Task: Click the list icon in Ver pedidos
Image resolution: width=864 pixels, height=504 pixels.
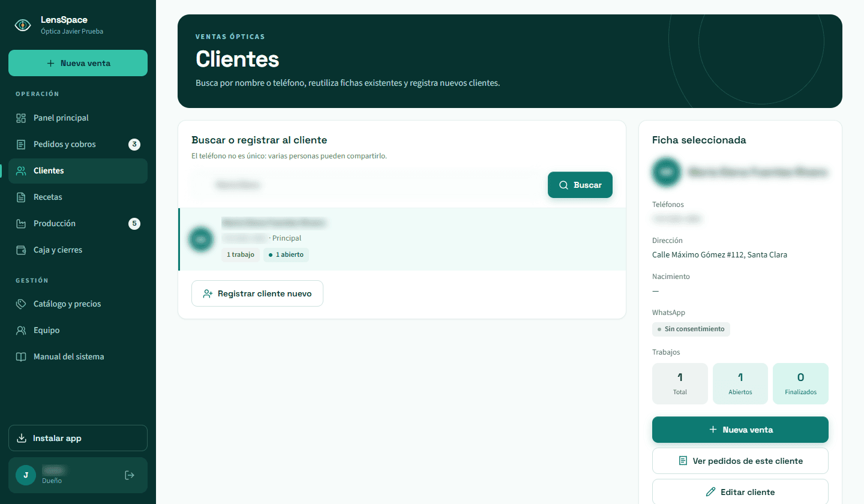Action: (x=683, y=461)
